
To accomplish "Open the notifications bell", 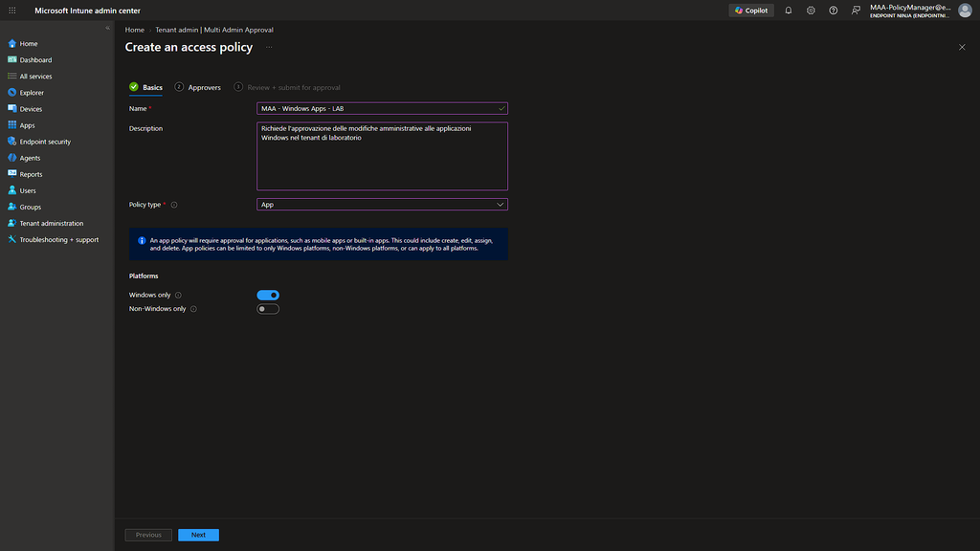I will click(x=789, y=11).
